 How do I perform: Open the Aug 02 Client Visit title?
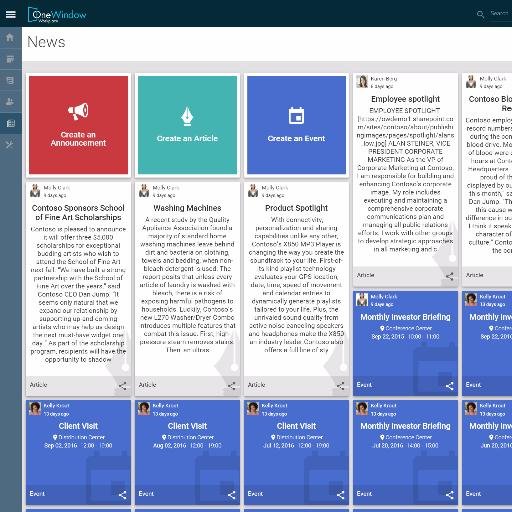pos(187,426)
